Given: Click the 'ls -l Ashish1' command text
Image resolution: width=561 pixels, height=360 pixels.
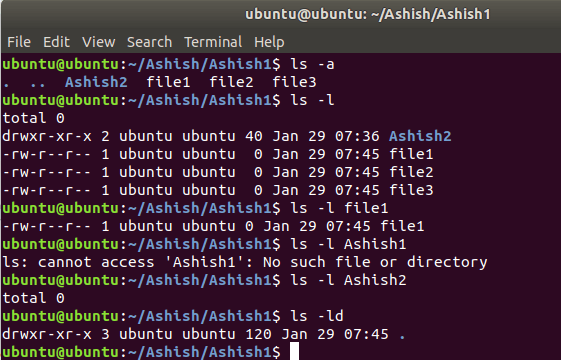Looking at the screenshot, I should coord(348,244).
